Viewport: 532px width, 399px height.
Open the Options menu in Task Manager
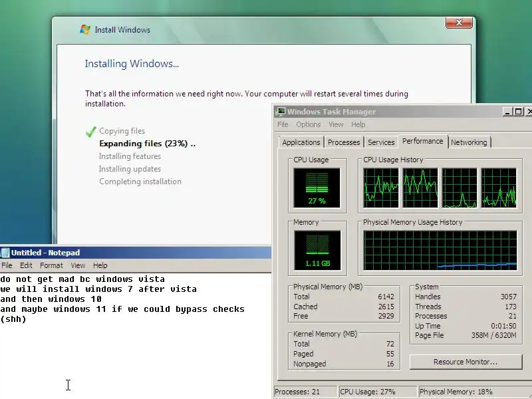[308, 124]
